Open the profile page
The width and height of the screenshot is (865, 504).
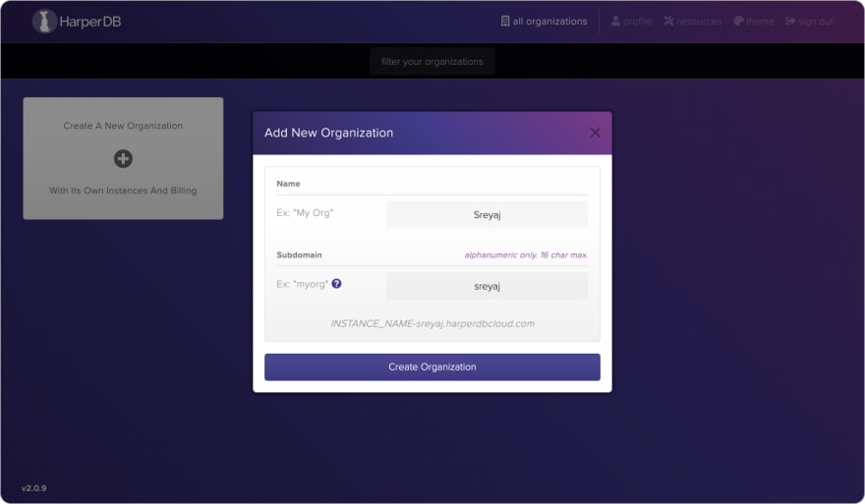(631, 22)
